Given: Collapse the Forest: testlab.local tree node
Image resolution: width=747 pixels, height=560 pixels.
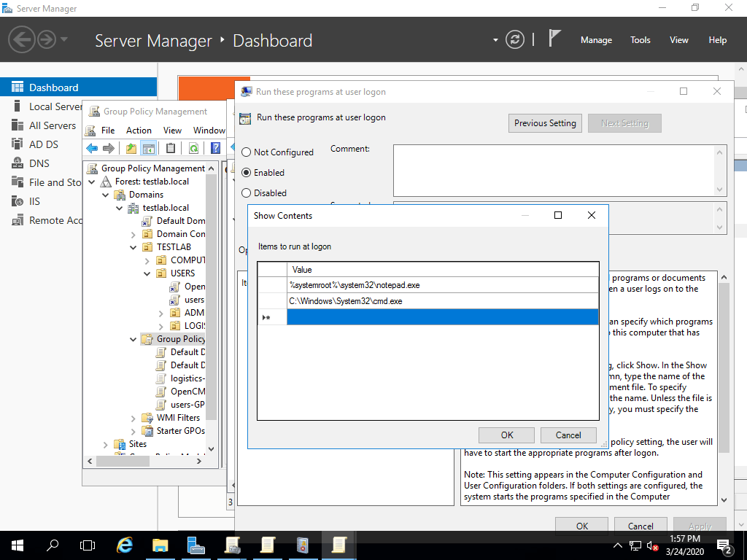Looking at the screenshot, I should coord(92,182).
